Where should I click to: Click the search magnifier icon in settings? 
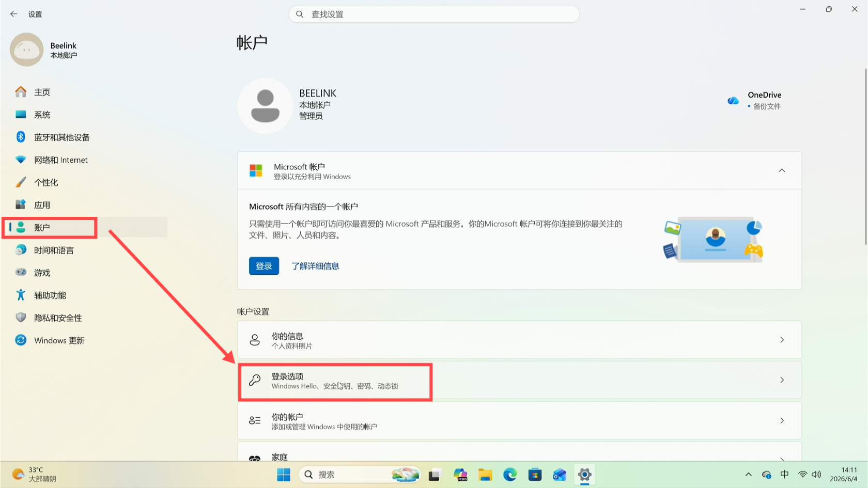pyautogui.click(x=300, y=14)
